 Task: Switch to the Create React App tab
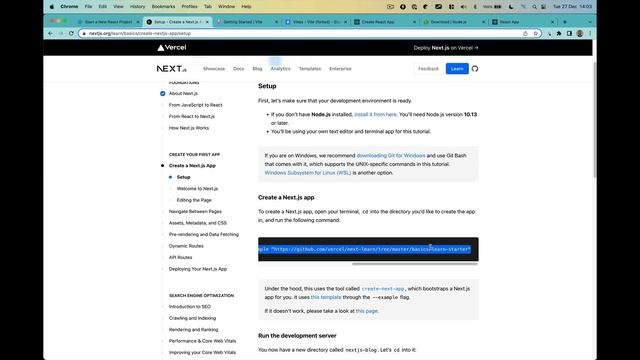(384, 22)
